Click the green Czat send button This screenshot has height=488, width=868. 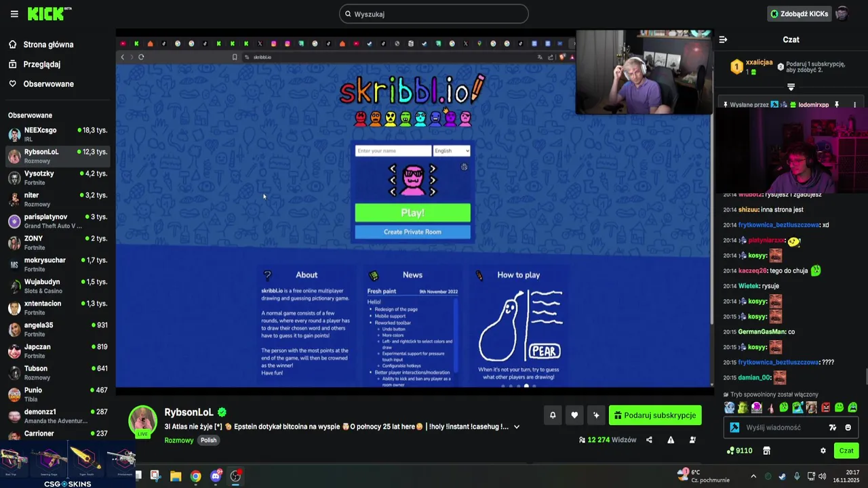(846, 451)
